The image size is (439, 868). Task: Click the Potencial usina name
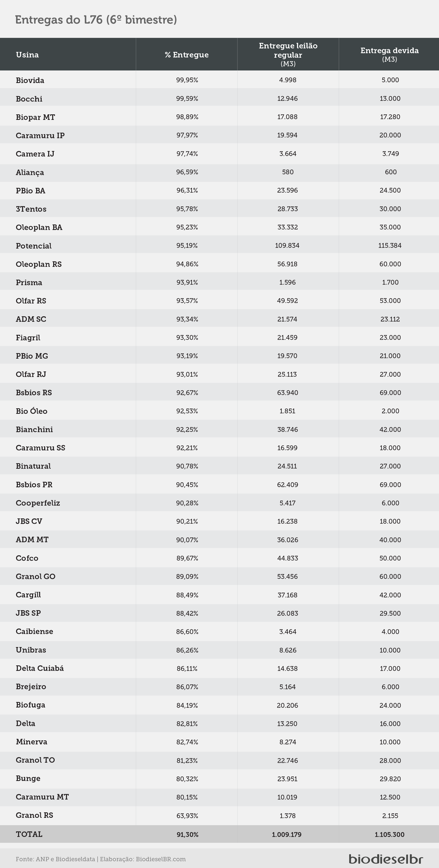(x=34, y=246)
